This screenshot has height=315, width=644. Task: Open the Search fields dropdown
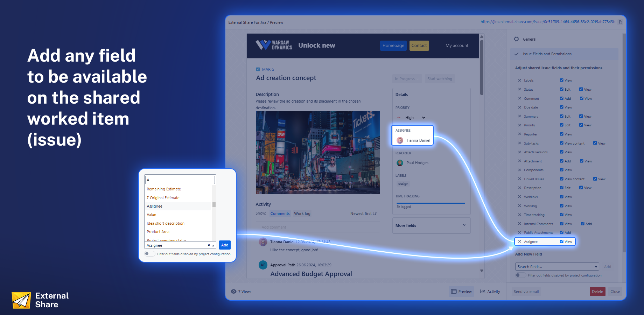(x=557, y=267)
